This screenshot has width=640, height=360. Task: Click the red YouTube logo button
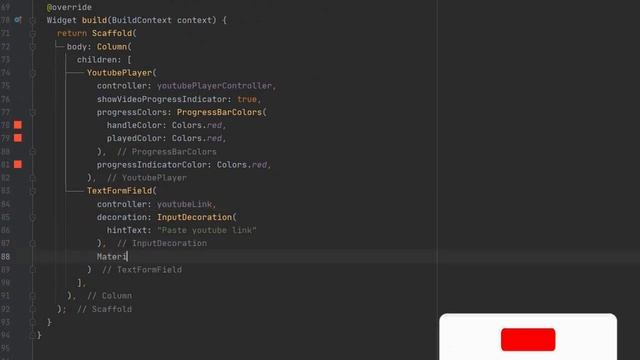point(528,339)
